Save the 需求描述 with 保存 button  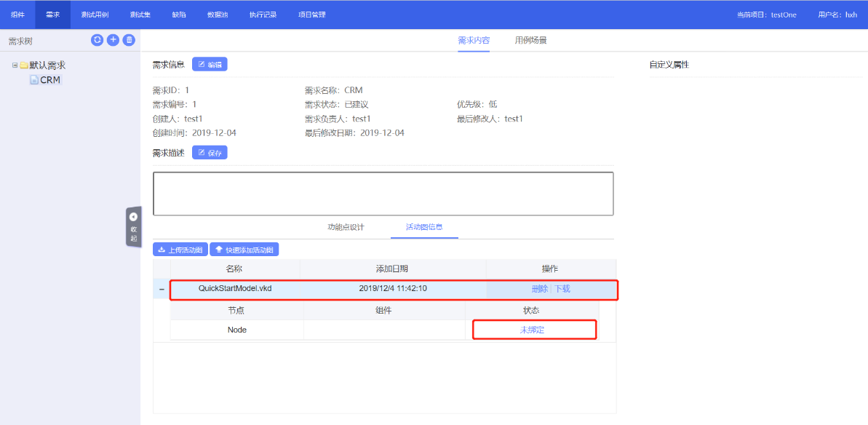click(x=210, y=153)
